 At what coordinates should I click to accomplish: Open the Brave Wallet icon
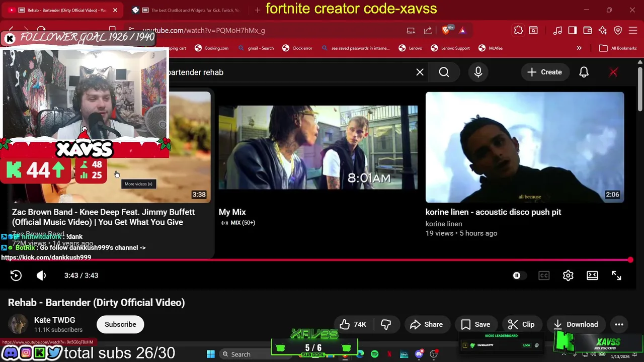(588, 31)
